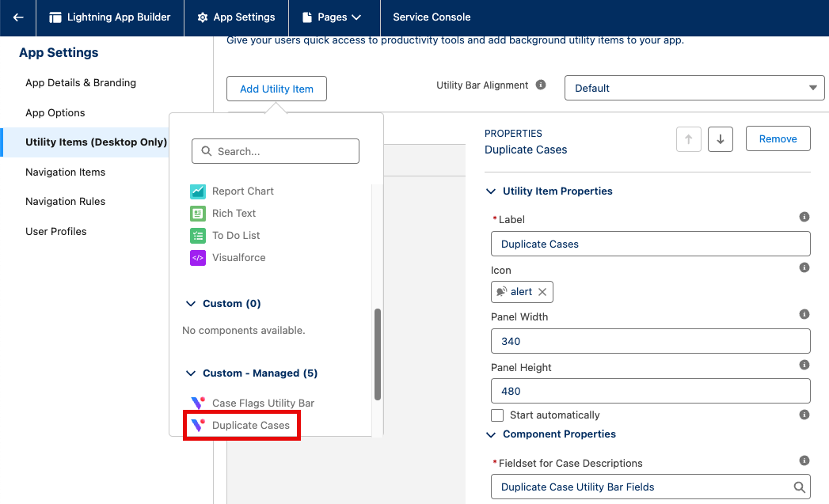This screenshot has width=829, height=504.
Task: Click the Duplicate Cases component icon
Action: coord(198,426)
